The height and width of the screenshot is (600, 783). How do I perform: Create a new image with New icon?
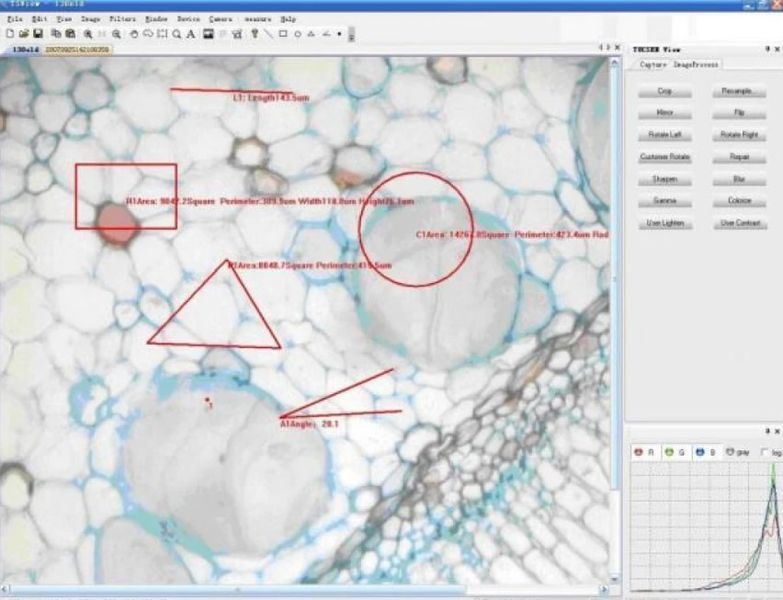pos(10,34)
